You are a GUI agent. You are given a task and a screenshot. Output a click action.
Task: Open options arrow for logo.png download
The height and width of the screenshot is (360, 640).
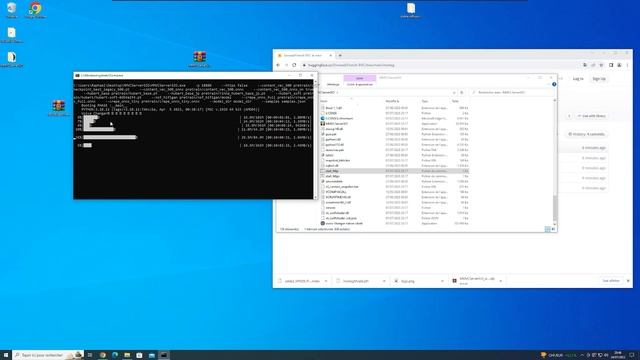tap(442, 281)
